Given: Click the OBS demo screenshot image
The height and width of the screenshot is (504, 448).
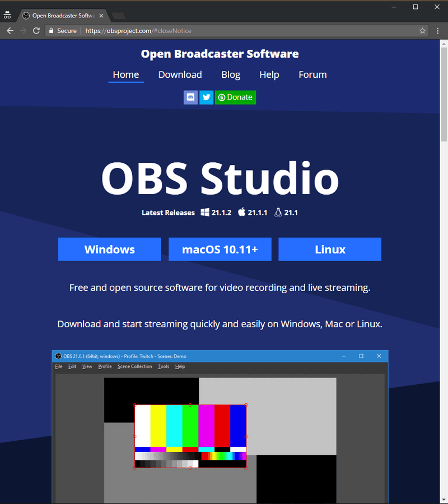Looking at the screenshot, I should click(220, 427).
